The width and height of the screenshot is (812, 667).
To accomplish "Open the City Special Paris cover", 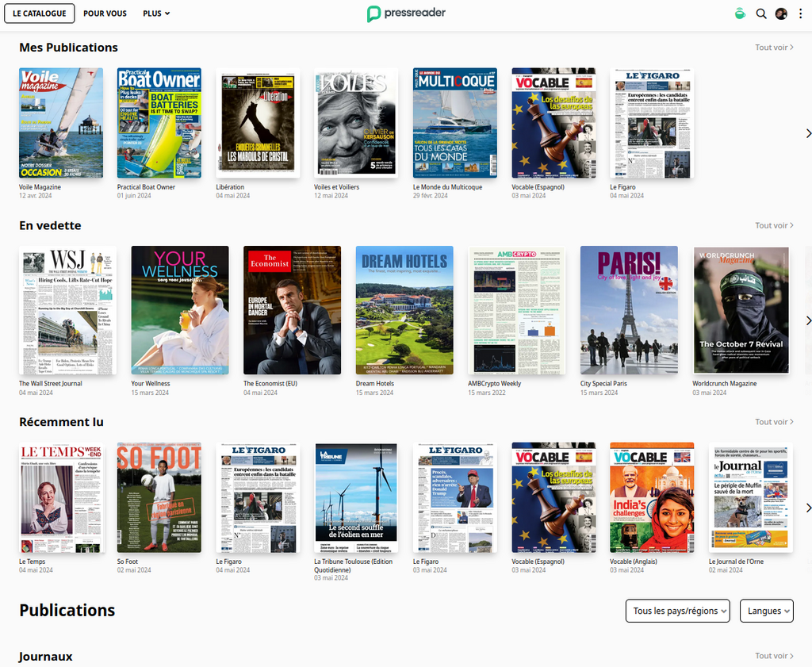I will 629,310.
